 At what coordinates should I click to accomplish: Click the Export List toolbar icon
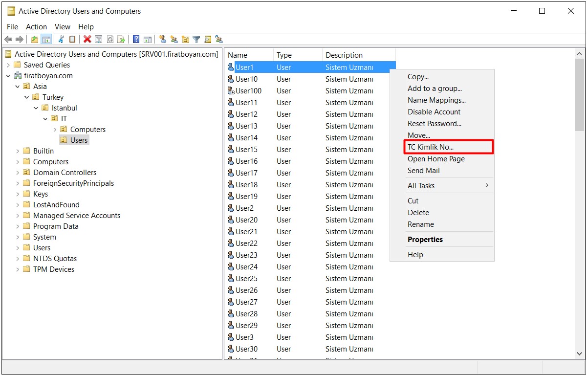121,40
